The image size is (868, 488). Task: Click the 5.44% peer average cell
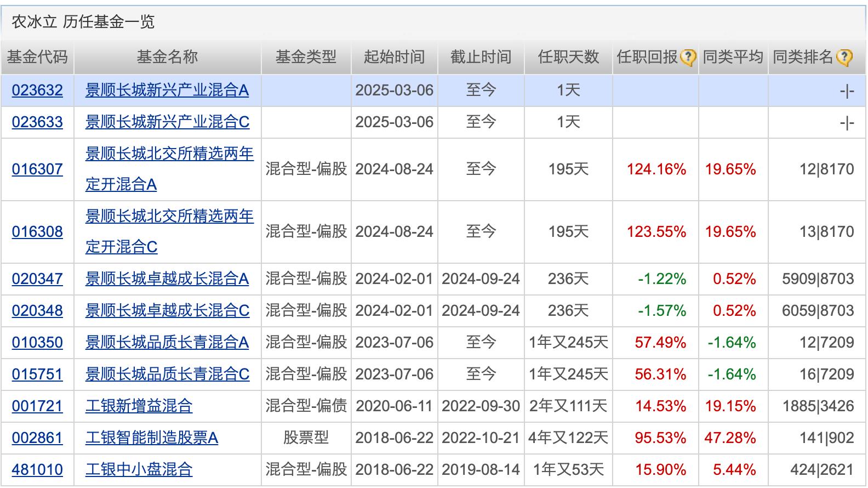pyautogui.click(x=734, y=469)
